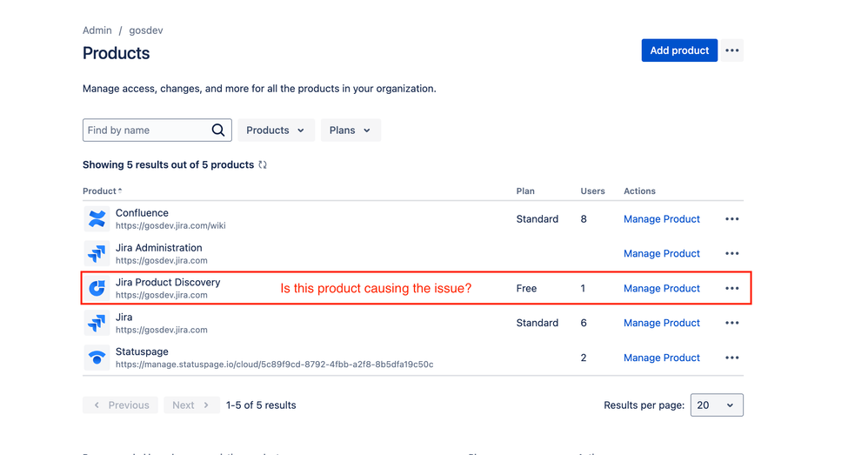868x455 pixels.
Task: Expand the Plans filter dropdown
Action: pos(351,130)
